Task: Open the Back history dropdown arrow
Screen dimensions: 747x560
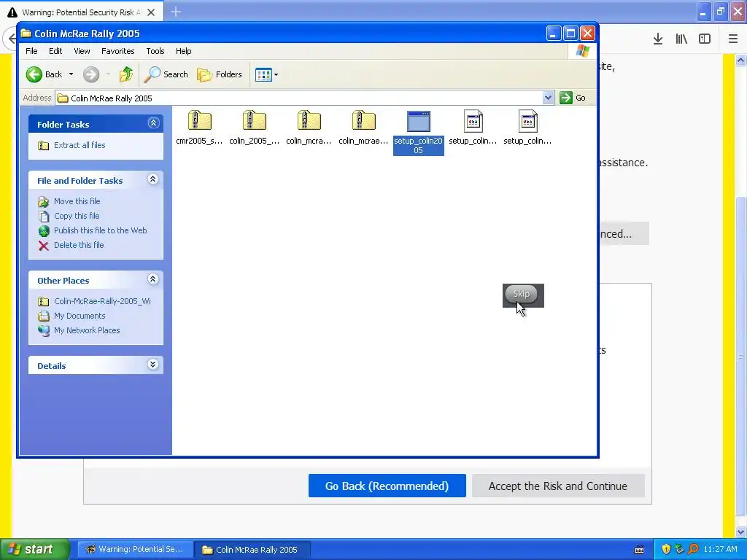Action: [71, 74]
